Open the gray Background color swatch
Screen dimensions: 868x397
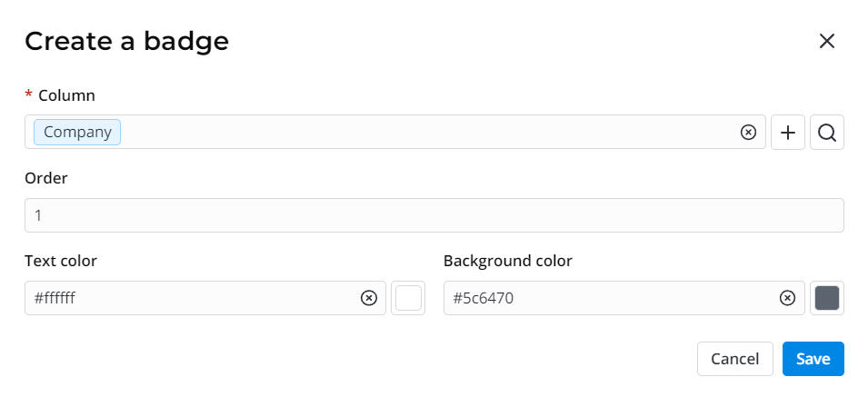826,298
